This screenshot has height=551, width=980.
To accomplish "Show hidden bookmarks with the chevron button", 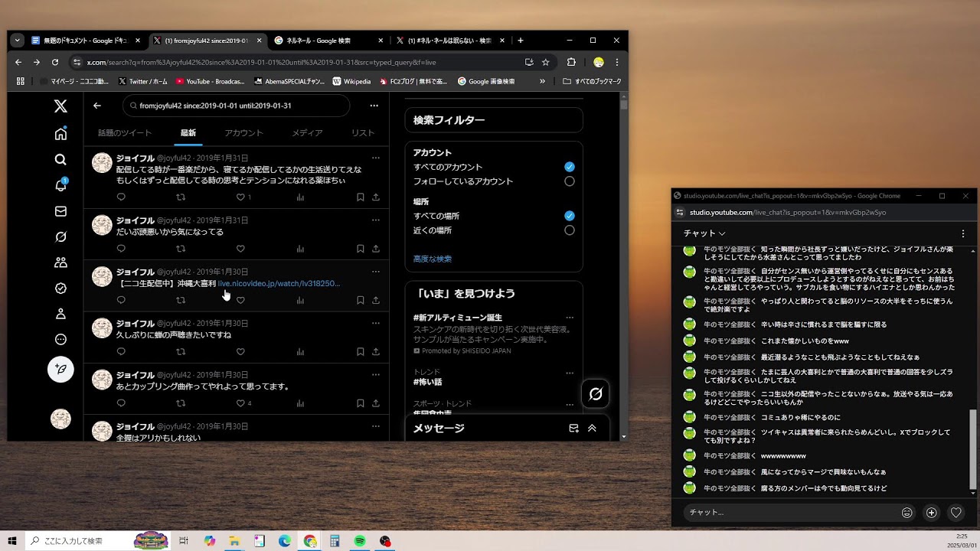I will (x=542, y=81).
